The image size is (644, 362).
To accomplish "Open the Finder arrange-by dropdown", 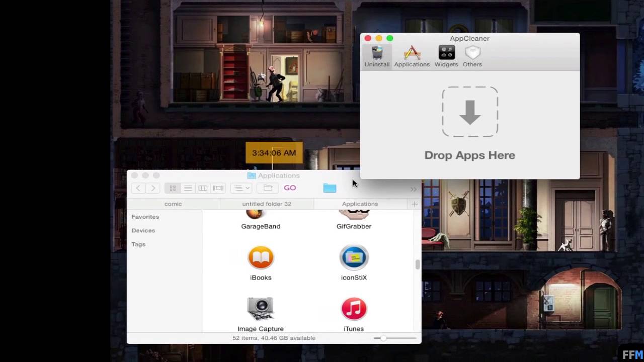I will coord(241,188).
